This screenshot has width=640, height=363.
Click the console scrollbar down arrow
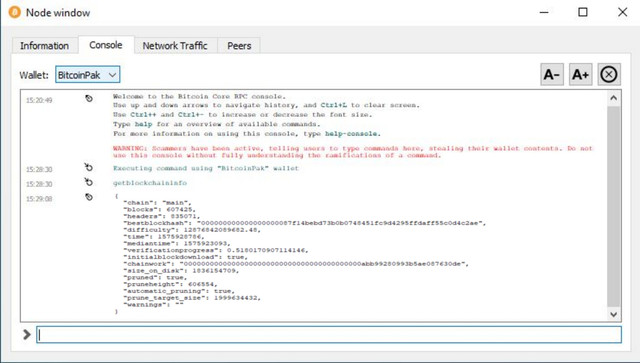tap(613, 314)
